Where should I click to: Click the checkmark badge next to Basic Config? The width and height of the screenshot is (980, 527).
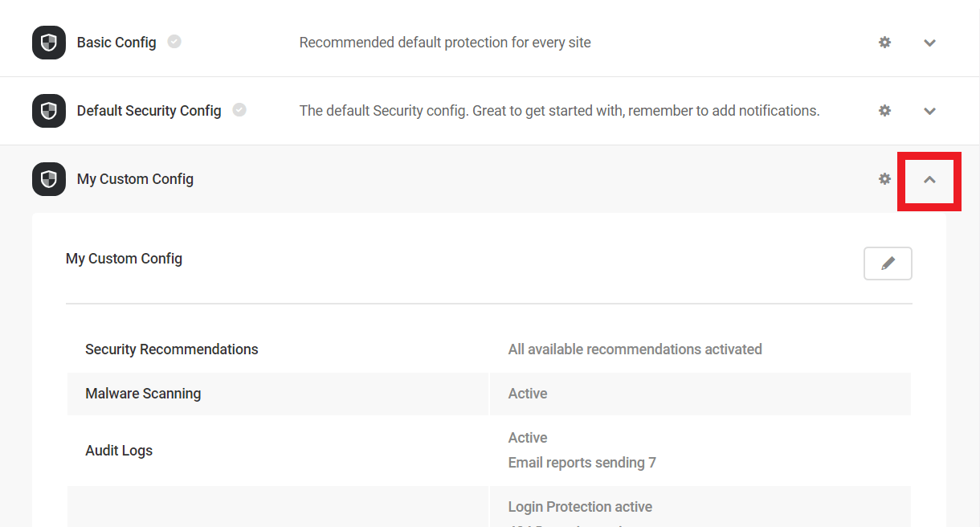174,42
